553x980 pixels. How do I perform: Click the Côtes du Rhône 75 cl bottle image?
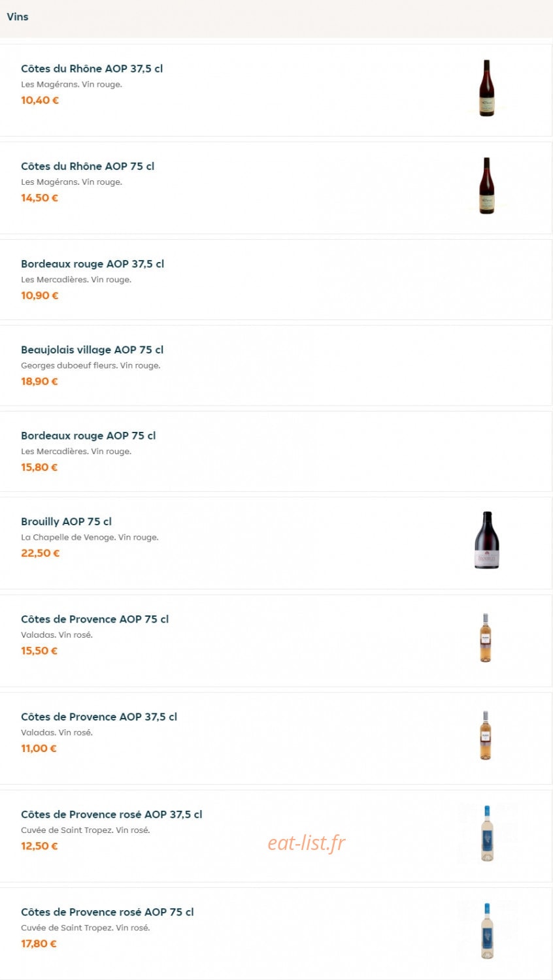486,186
